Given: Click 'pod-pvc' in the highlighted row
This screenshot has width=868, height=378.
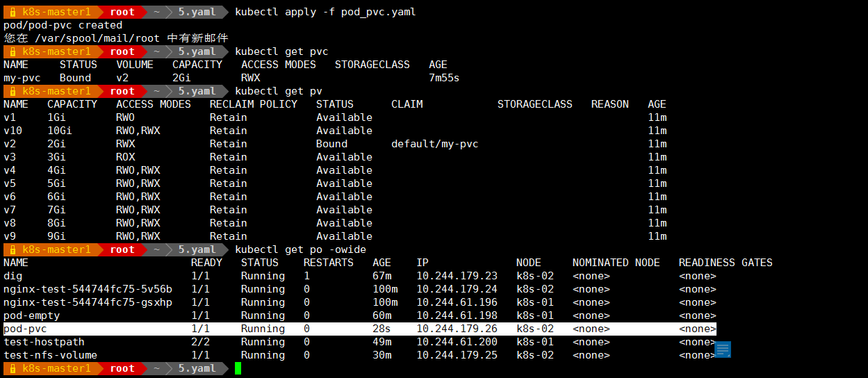Looking at the screenshot, I should click(25, 329).
